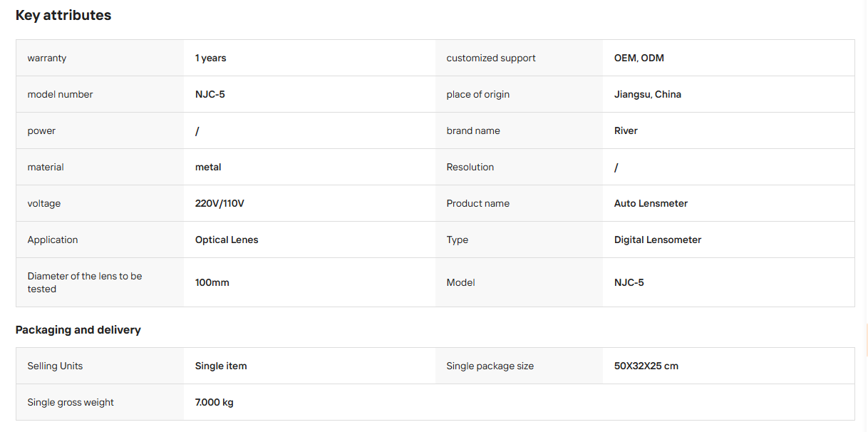The image size is (868, 432).
Task: Click the Auto Lensmeter product name
Action: [651, 203]
